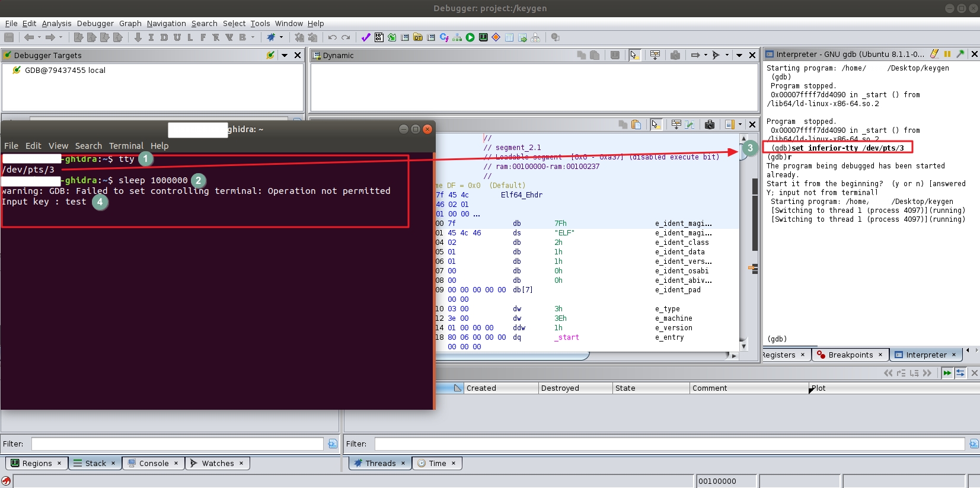Click the camera snapshot icon in listing

[x=710, y=125]
